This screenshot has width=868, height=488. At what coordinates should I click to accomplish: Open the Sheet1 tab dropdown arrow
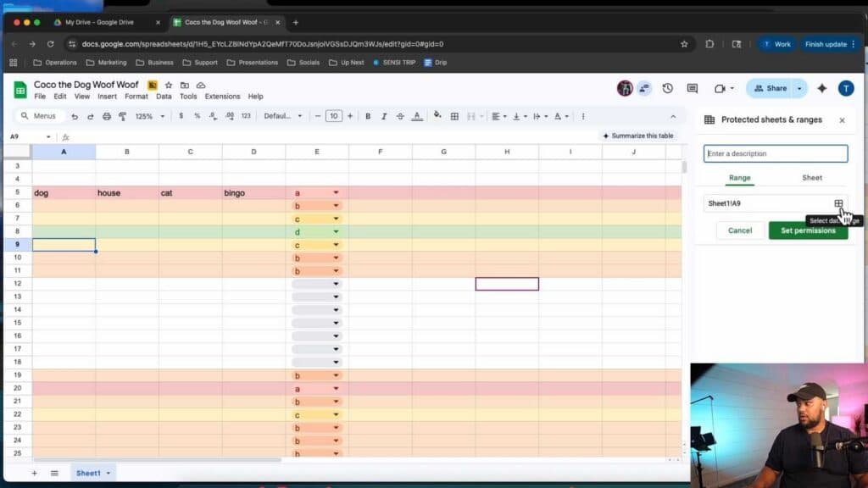coord(108,473)
